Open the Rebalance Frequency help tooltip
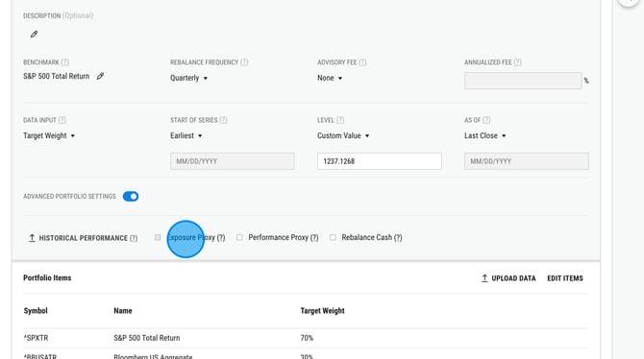 [244, 62]
